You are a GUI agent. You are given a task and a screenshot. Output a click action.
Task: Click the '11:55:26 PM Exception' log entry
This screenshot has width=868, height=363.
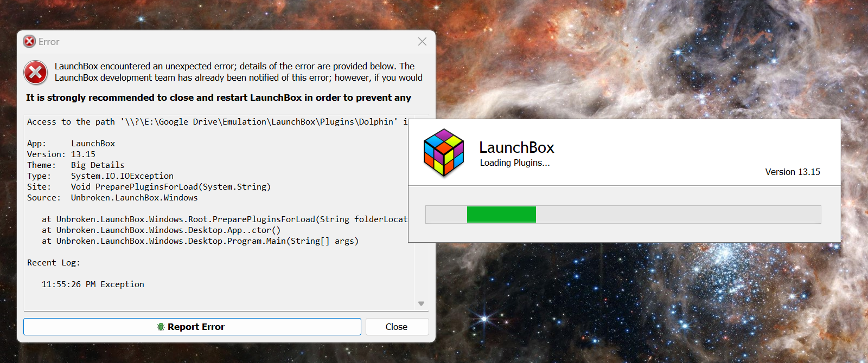click(x=93, y=284)
